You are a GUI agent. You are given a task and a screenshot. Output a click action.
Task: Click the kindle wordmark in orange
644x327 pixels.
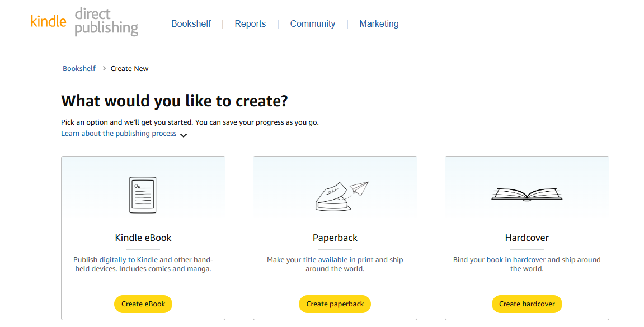[x=48, y=21]
